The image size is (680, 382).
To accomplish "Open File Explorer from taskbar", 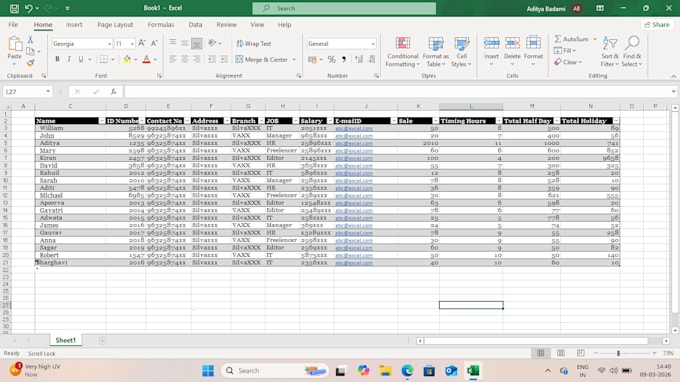I will (x=385, y=370).
